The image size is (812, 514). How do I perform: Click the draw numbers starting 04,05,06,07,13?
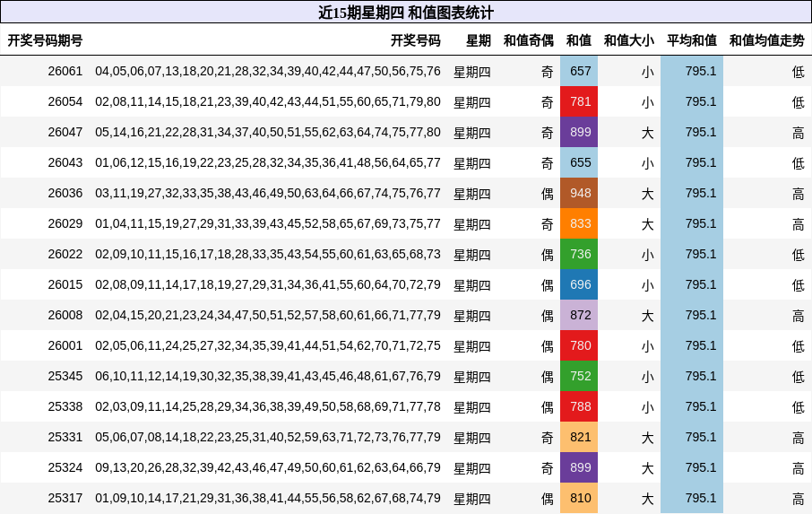point(268,71)
